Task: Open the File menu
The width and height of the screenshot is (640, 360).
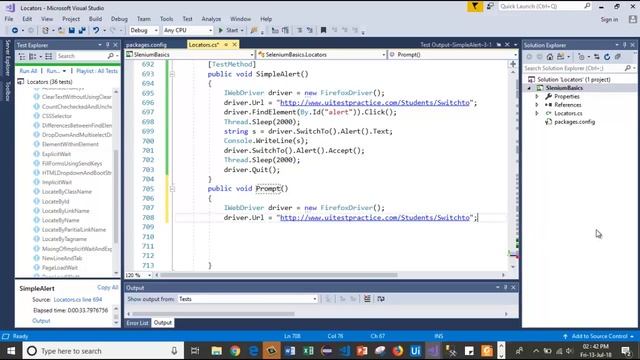Action: tap(9, 19)
